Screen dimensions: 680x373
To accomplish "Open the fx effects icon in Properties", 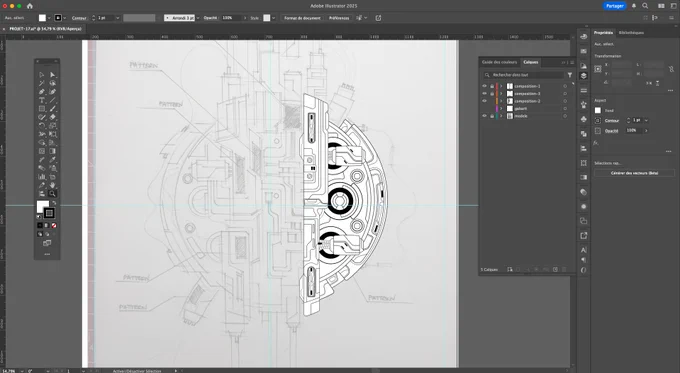I will point(596,143).
